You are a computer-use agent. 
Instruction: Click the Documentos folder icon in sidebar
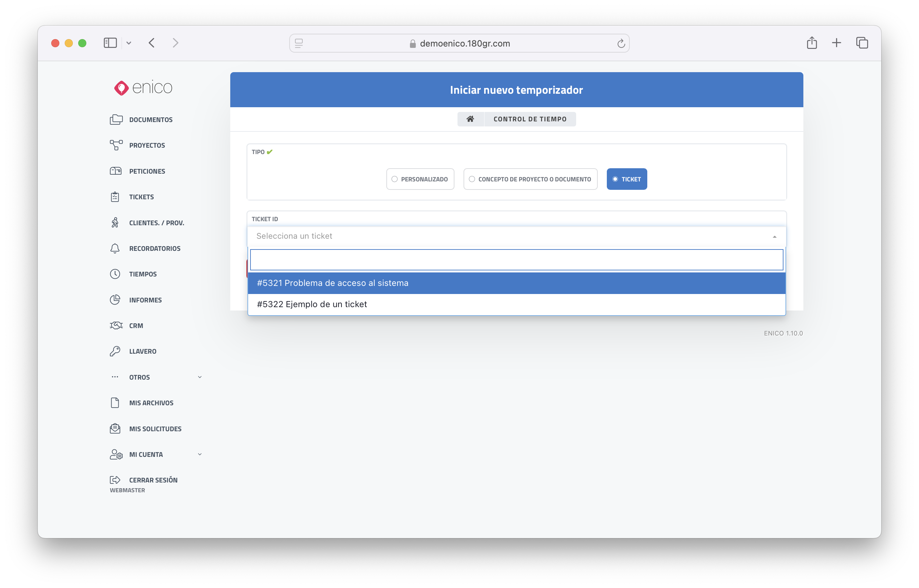pyautogui.click(x=116, y=119)
